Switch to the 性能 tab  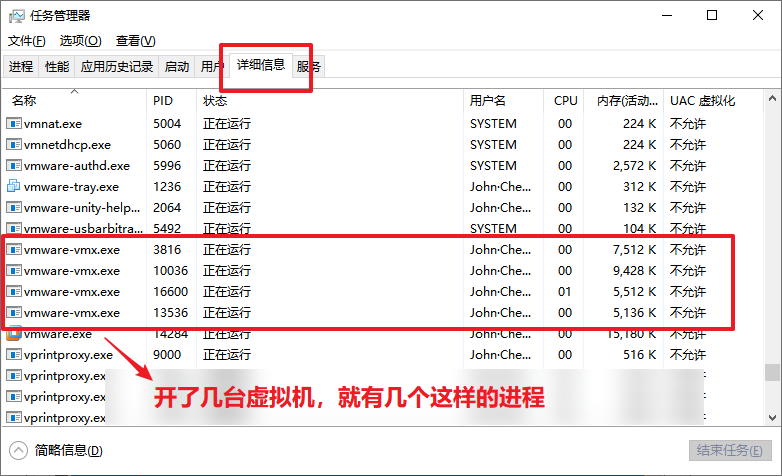click(57, 66)
